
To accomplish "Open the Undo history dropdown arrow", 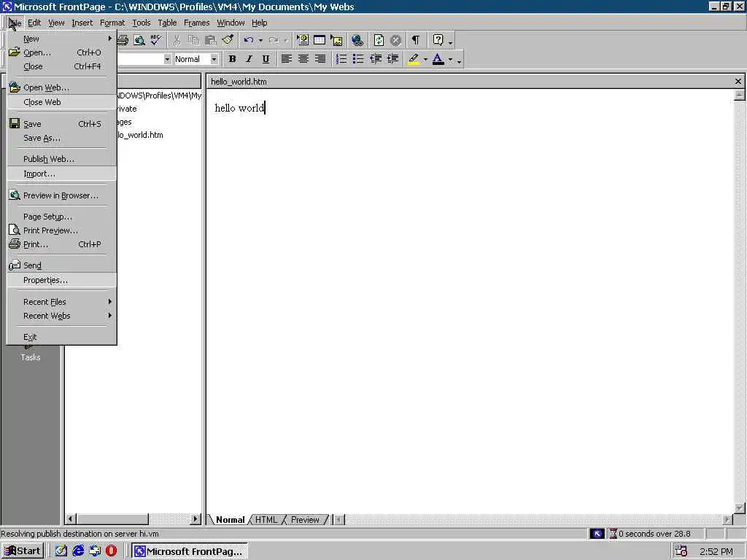I will pyautogui.click(x=260, y=41).
